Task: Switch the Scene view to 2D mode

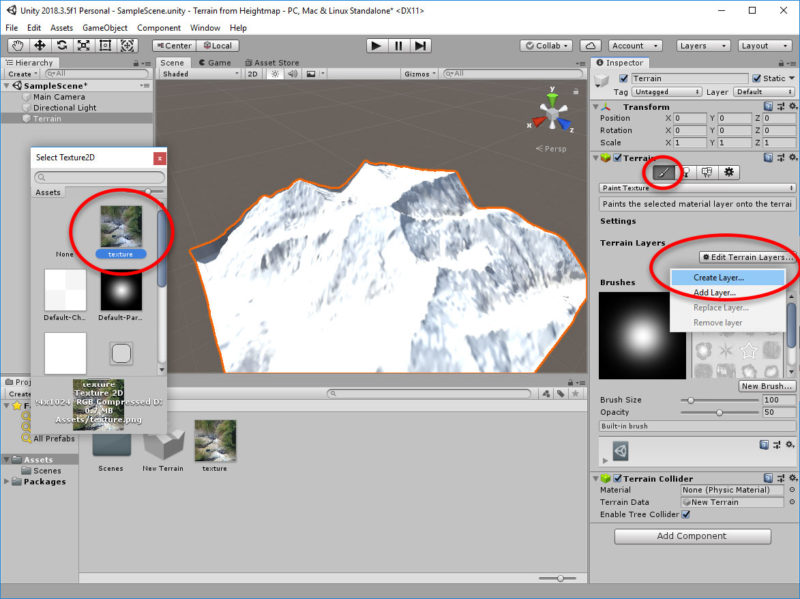Action: (253, 75)
